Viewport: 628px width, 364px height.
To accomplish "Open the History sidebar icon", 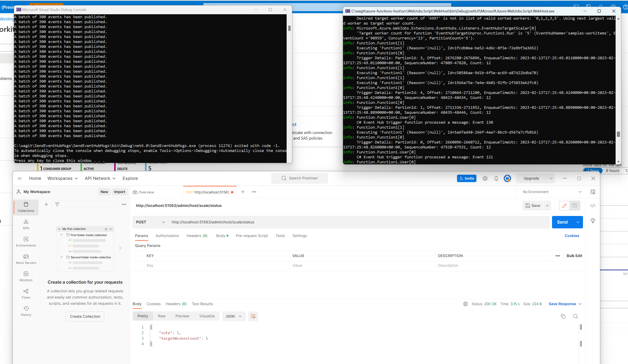I will click(26, 311).
